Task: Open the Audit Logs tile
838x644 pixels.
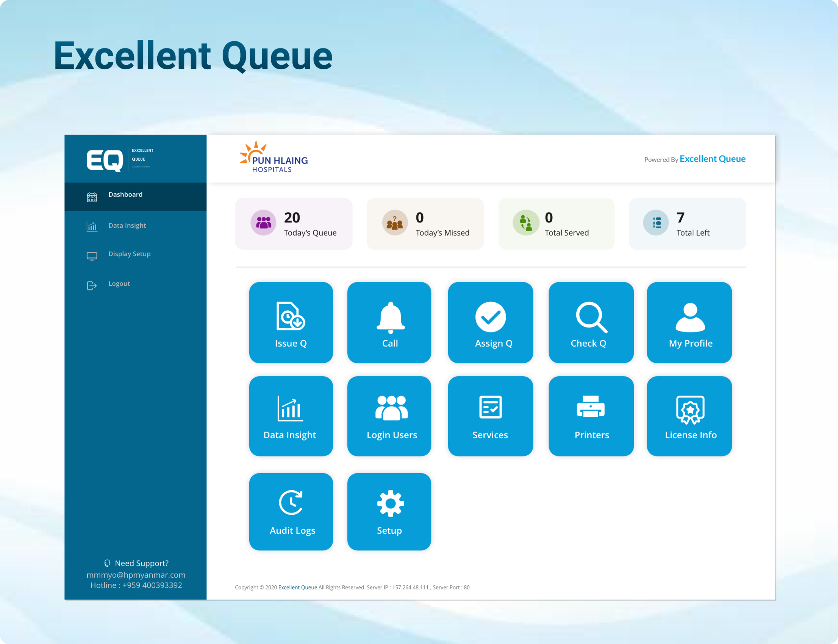Action: [x=291, y=512]
